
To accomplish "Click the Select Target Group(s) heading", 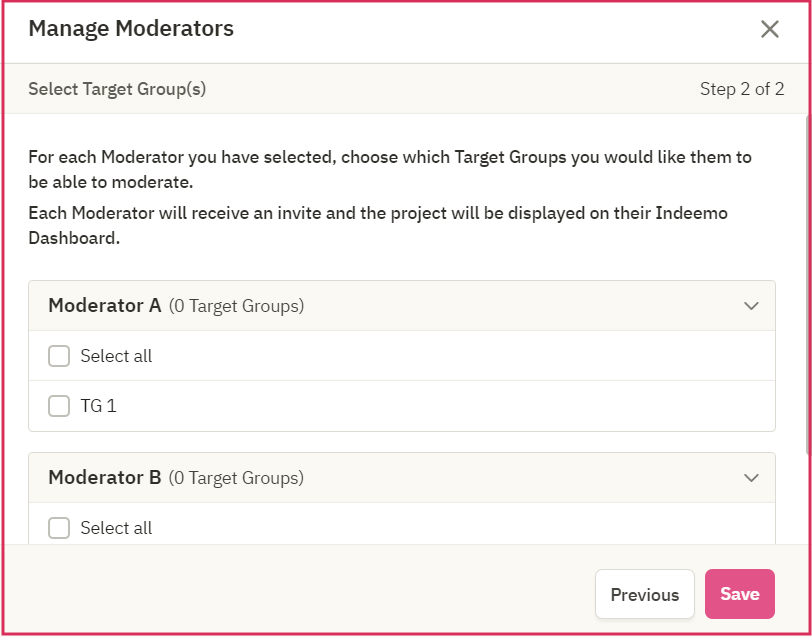I will (117, 89).
